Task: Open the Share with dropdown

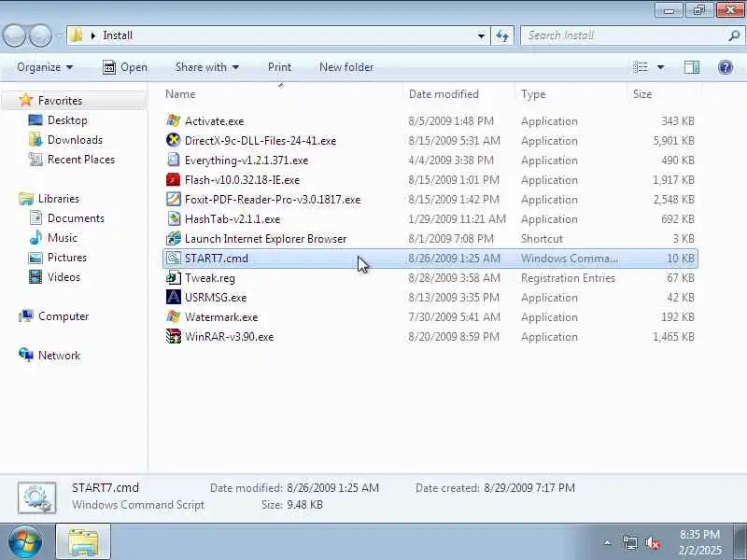Action: point(206,67)
